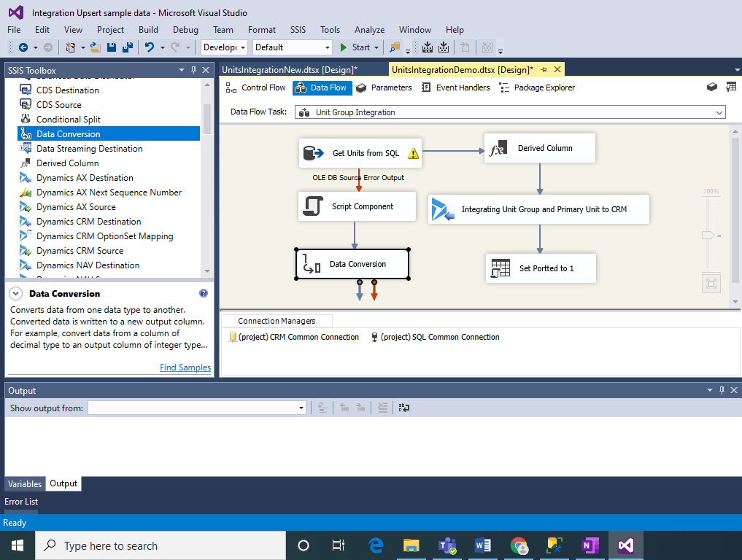The width and height of the screenshot is (742, 560).
Task: Toggle pin on the SSIS Toolbox panel
Action: point(193,70)
